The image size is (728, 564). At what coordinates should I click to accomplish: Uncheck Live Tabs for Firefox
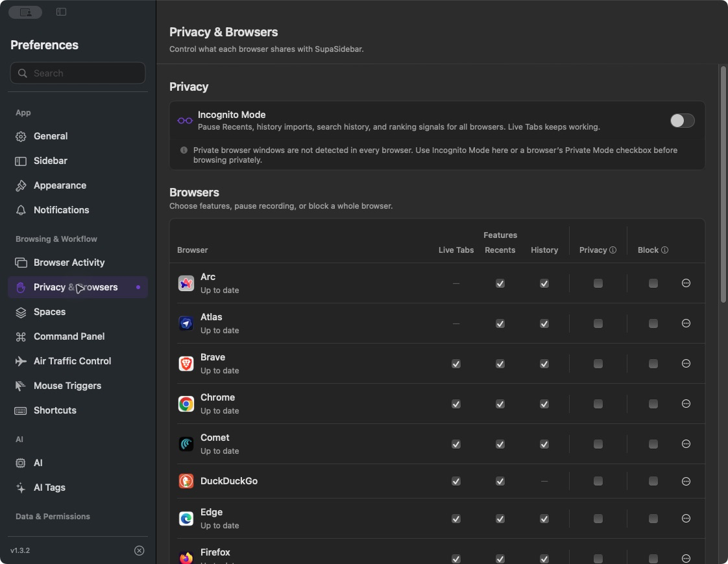point(456,559)
